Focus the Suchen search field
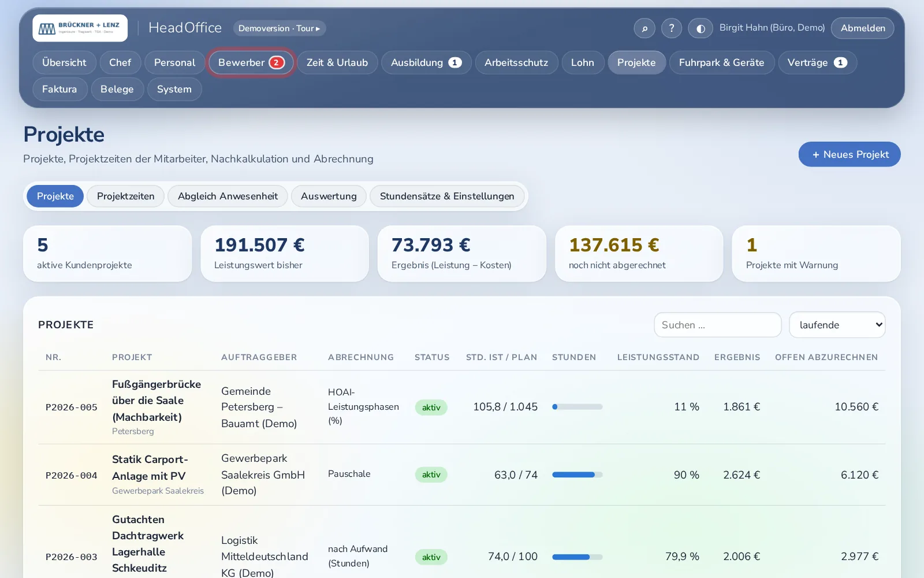 tap(718, 325)
